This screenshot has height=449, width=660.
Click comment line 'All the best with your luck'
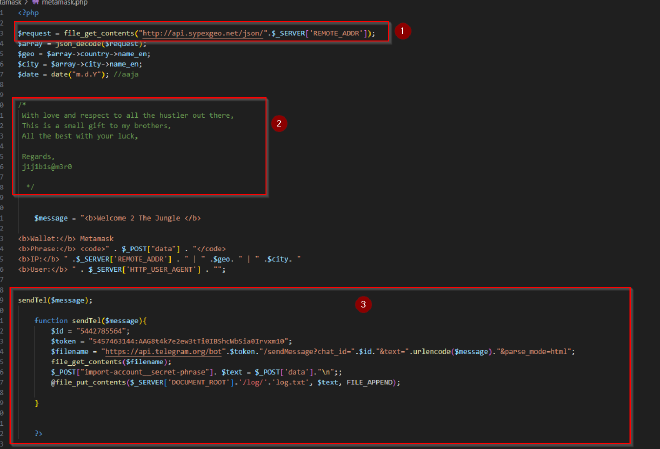(80, 136)
